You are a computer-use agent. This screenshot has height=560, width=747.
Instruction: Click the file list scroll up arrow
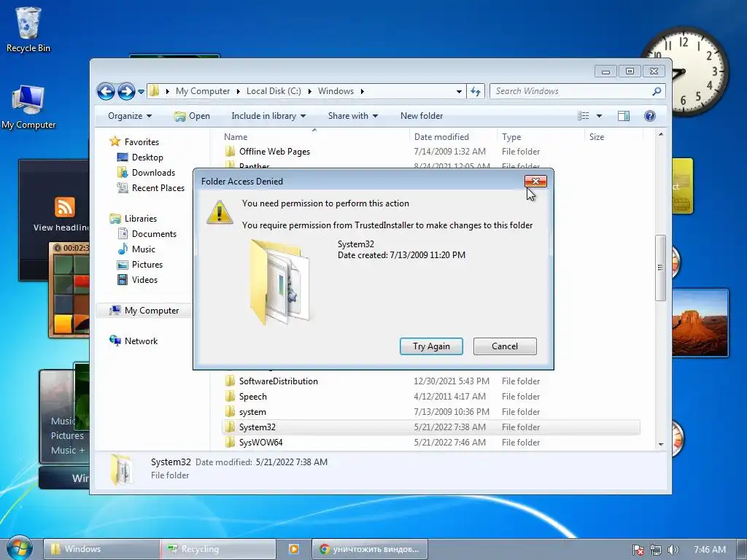click(x=661, y=134)
